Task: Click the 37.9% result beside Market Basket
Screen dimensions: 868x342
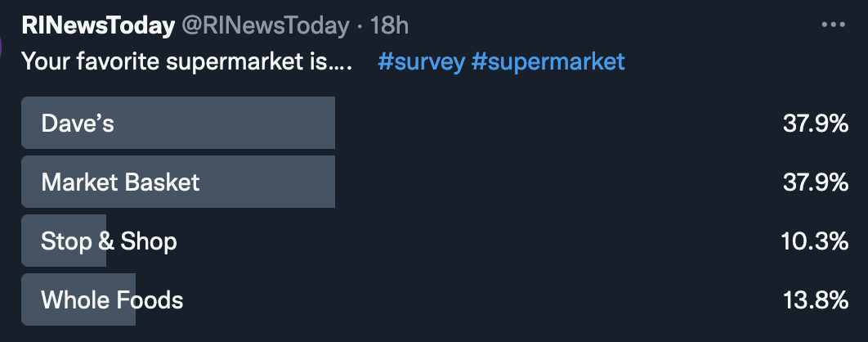Action: [815, 182]
